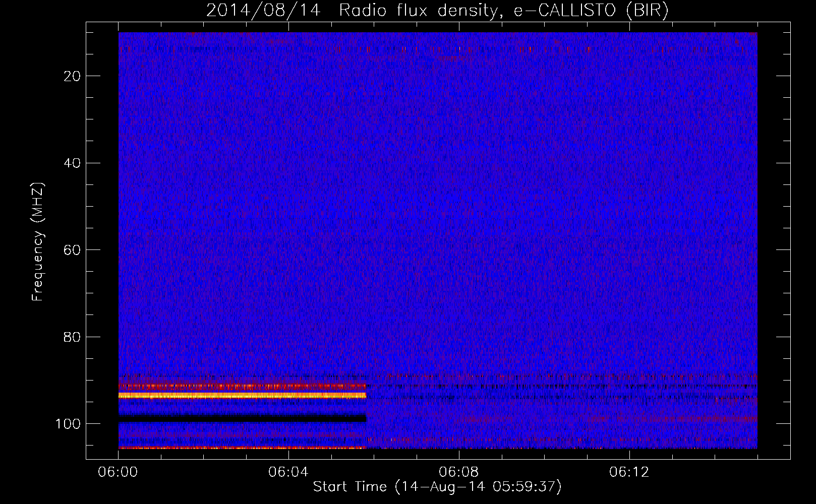This screenshot has height=504, width=816.
Task: Click the black horizontal band near 99 MHz
Action: pyautogui.click(x=242, y=418)
